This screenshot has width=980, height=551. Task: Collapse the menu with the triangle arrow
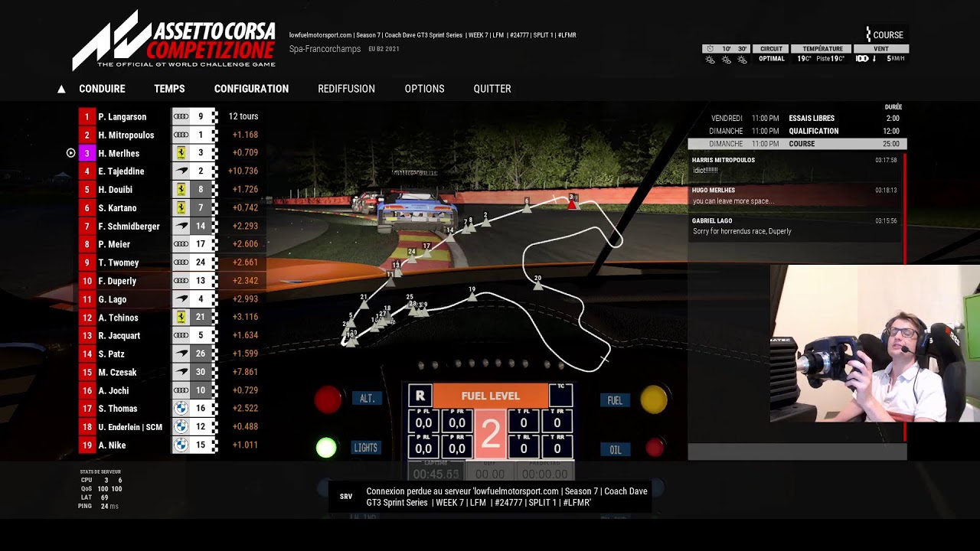[x=61, y=89]
